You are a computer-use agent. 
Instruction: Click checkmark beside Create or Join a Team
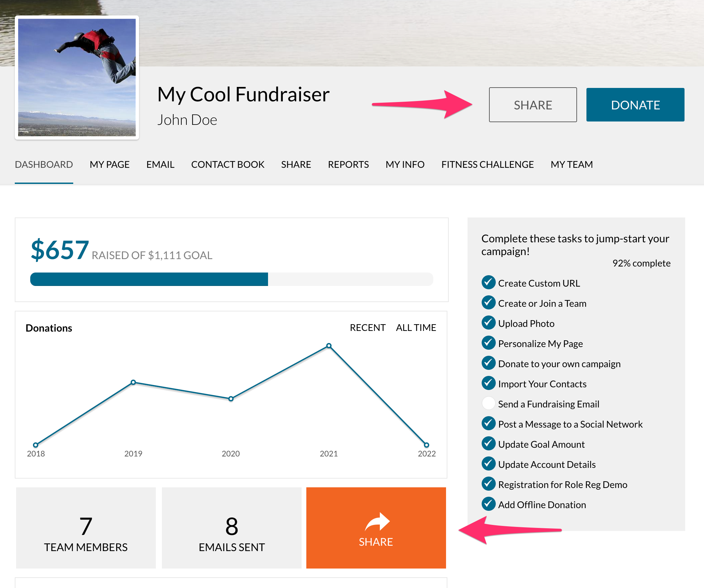(488, 303)
